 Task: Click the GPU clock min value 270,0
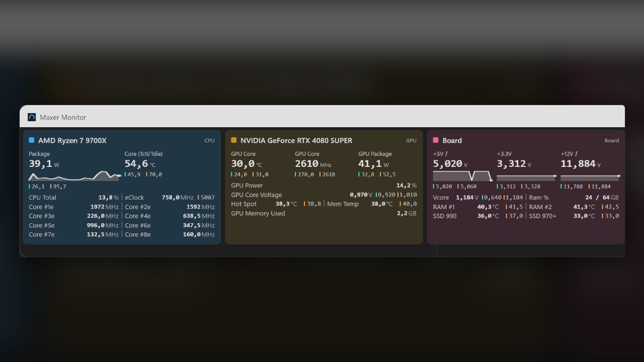point(304,174)
